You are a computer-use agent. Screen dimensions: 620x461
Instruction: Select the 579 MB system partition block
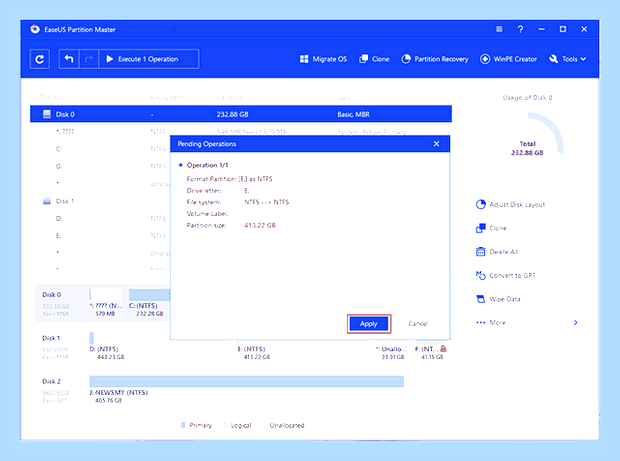(x=106, y=303)
